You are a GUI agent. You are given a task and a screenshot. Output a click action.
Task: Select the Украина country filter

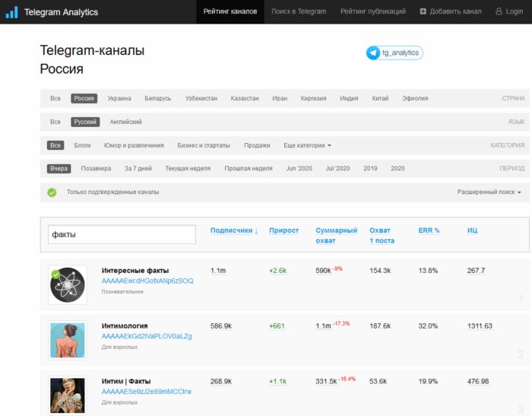119,98
